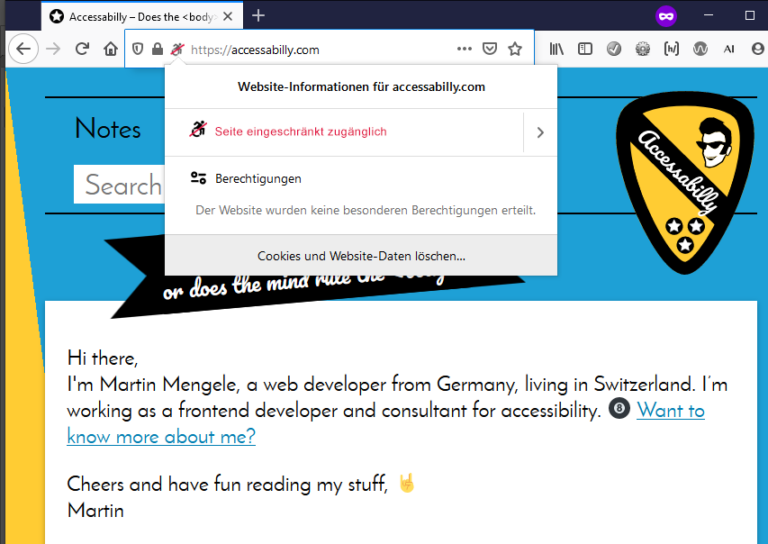
Task: Reload the current page
Action: 82,48
